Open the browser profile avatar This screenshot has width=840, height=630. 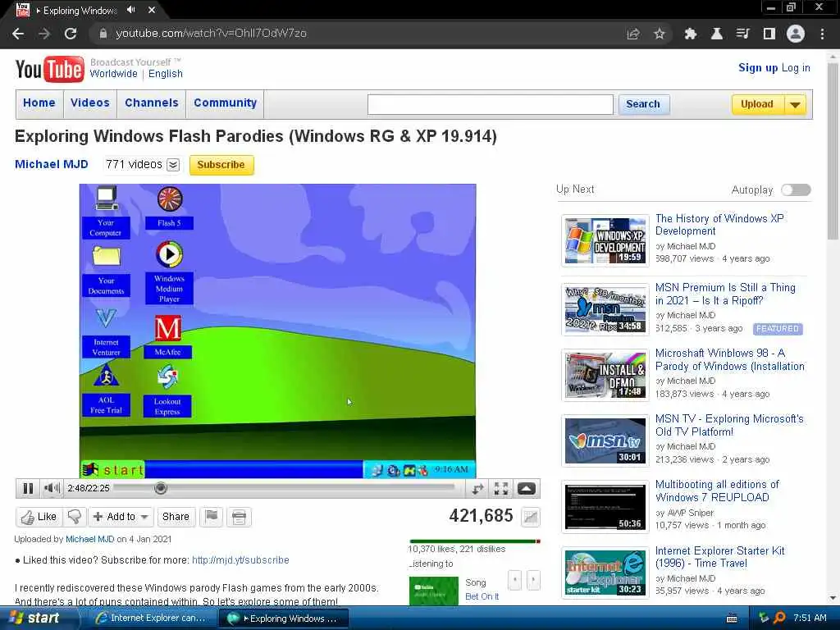tap(796, 34)
